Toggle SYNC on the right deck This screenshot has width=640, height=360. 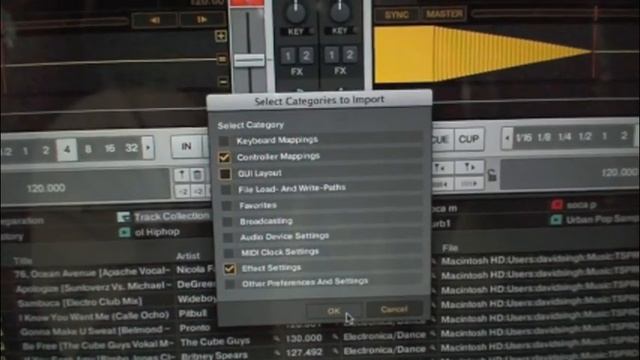pos(396,15)
